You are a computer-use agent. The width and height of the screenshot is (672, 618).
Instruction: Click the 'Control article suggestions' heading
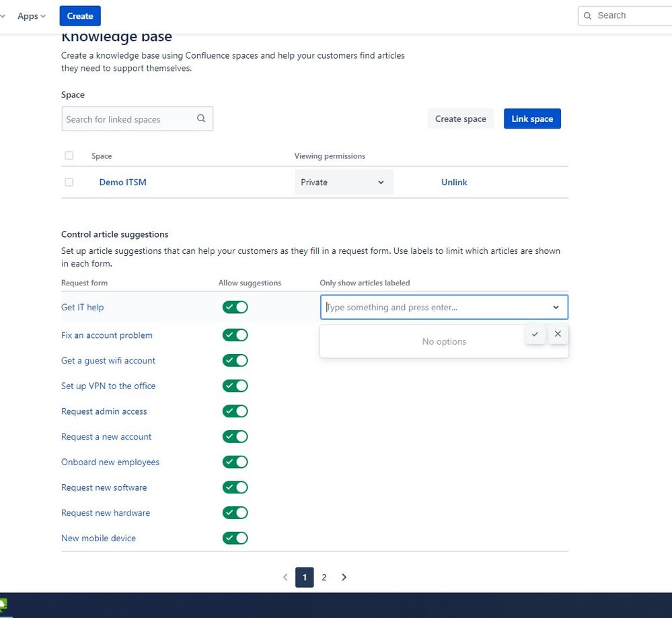(x=114, y=234)
